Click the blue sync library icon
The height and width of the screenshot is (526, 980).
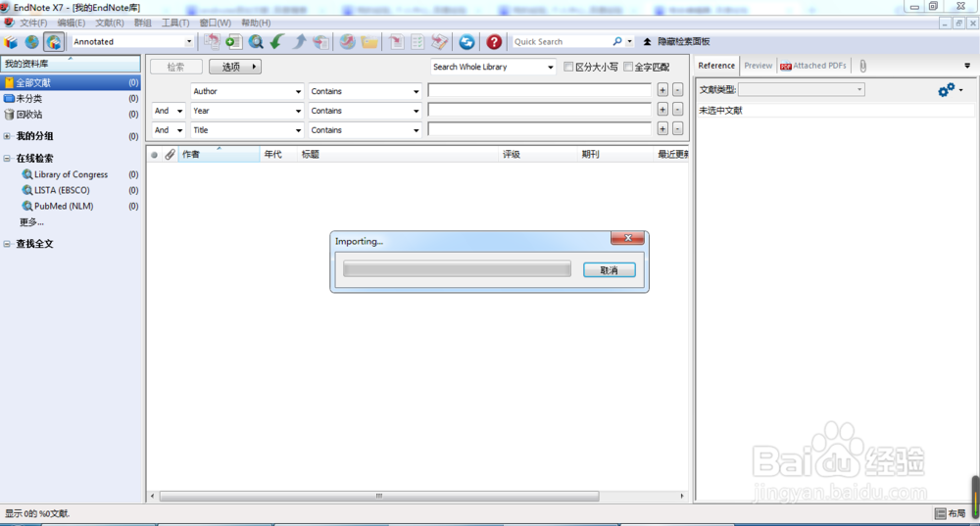466,42
